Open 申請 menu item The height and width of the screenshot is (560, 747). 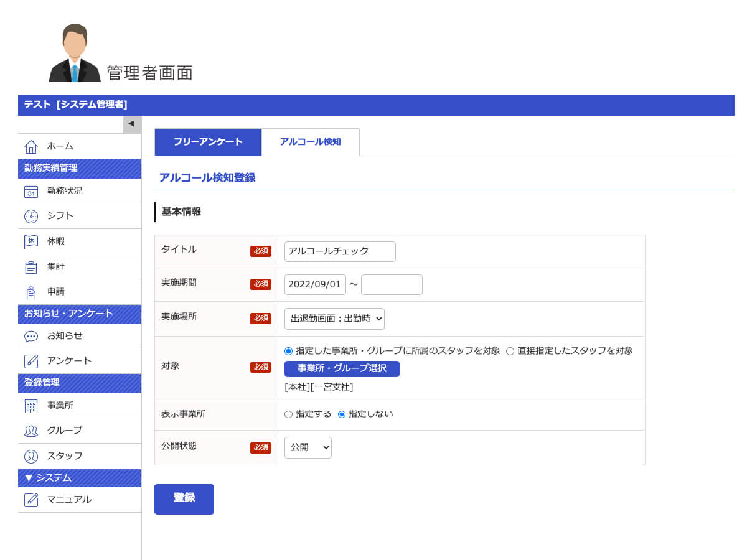[x=80, y=292]
